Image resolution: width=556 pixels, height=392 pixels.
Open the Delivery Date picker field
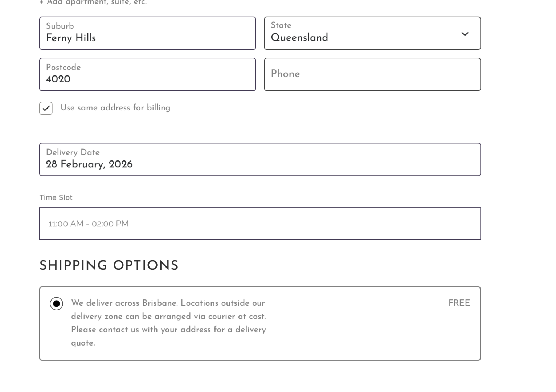(260, 159)
